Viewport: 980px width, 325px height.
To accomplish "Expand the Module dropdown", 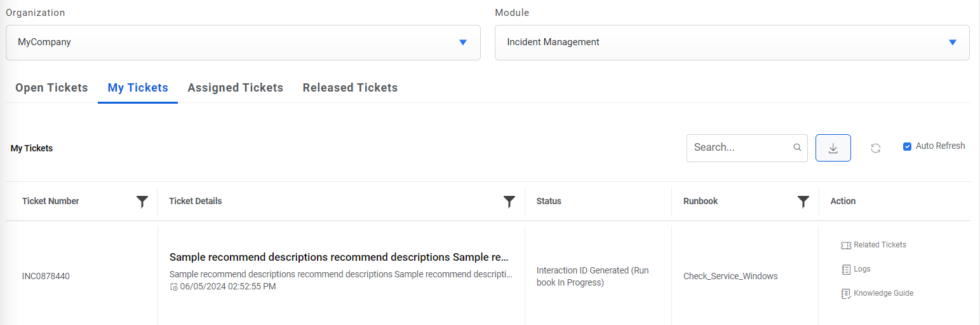I will 952,43.
